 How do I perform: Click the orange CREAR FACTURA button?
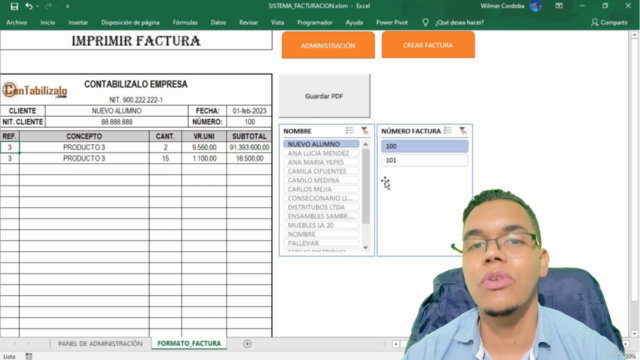[x=428, y=45]
